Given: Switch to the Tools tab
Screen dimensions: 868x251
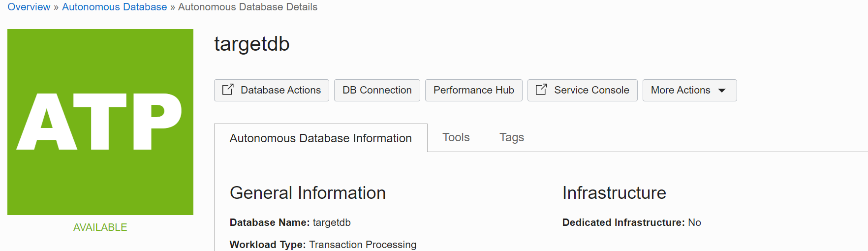Looking at the screenshot, I should pos(456,138).
